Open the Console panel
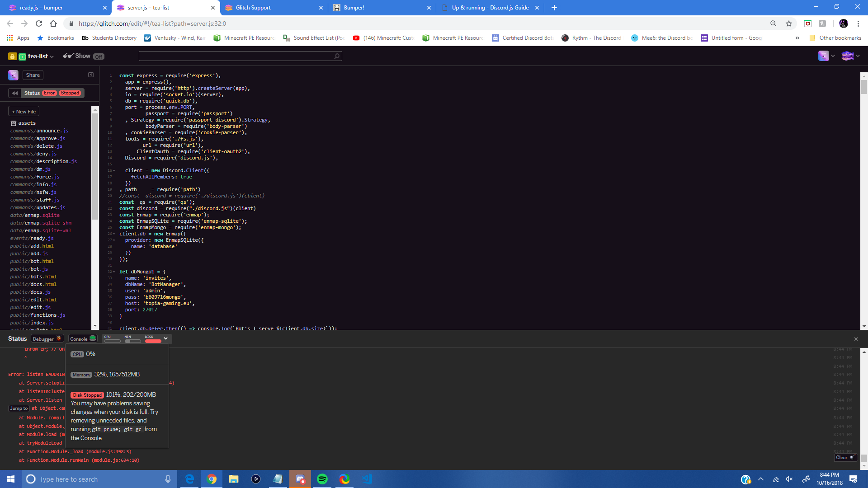 point(82,339)
